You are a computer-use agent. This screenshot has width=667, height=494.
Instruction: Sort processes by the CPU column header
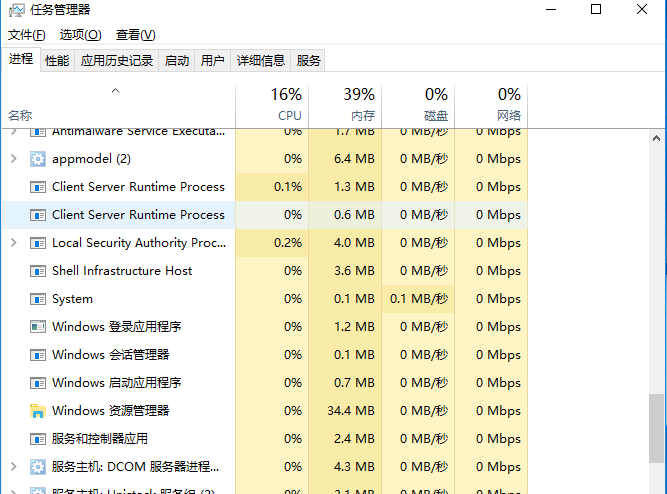coord(272,106)
